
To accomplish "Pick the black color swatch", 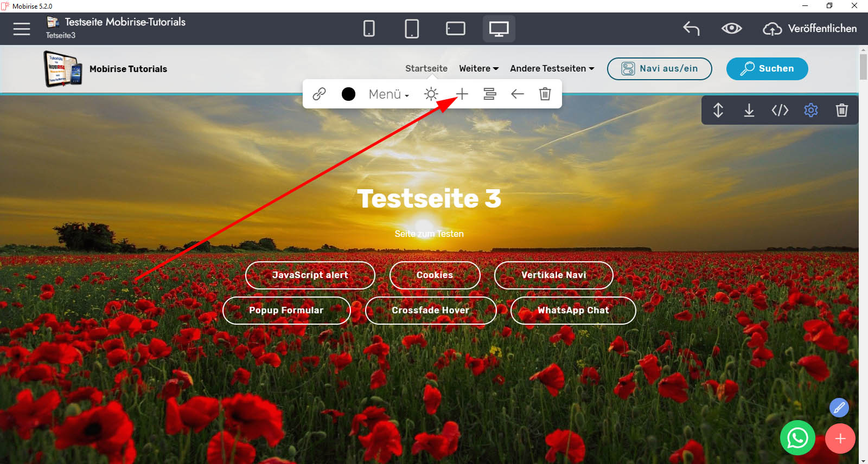I will click(348, 94).
